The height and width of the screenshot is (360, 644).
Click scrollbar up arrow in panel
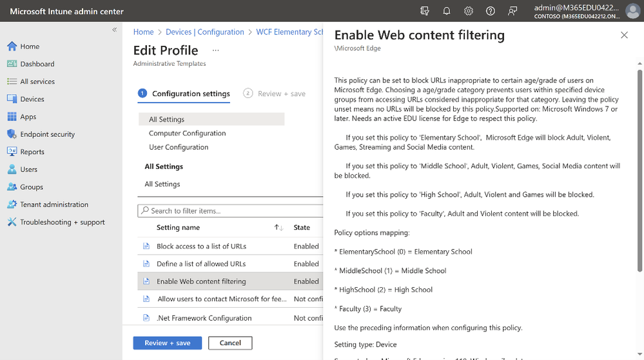click(639, 64)
